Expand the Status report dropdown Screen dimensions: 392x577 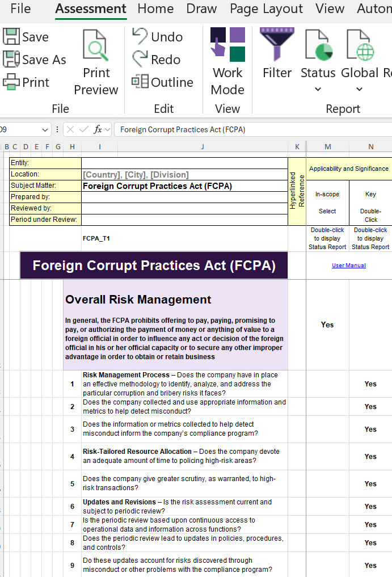tap(318, 89)
